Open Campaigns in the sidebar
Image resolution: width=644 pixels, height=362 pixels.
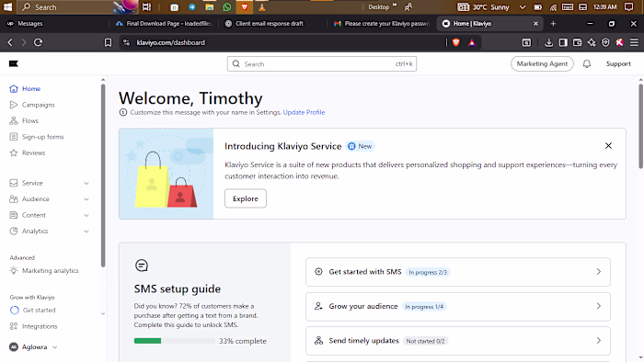tap(32, 105)
